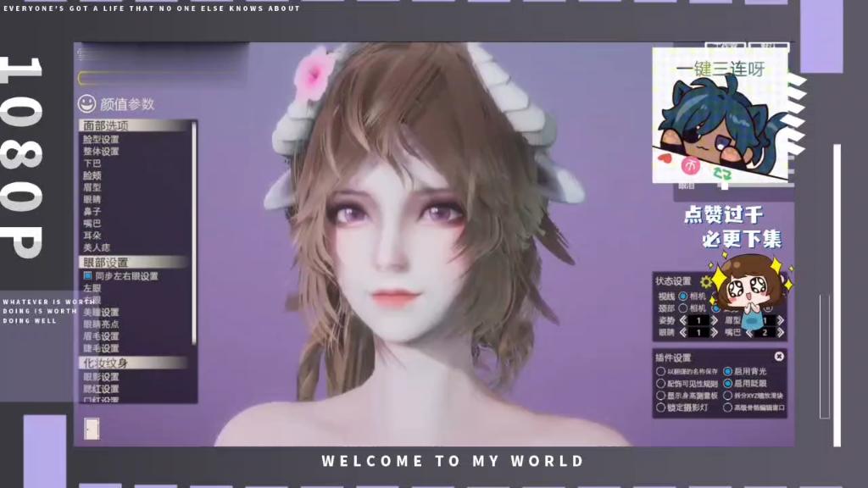Screen dimensions: 868x488
Task: Toggle 同步左右眼设置 checkbox
Action: [x=87, y=275]
